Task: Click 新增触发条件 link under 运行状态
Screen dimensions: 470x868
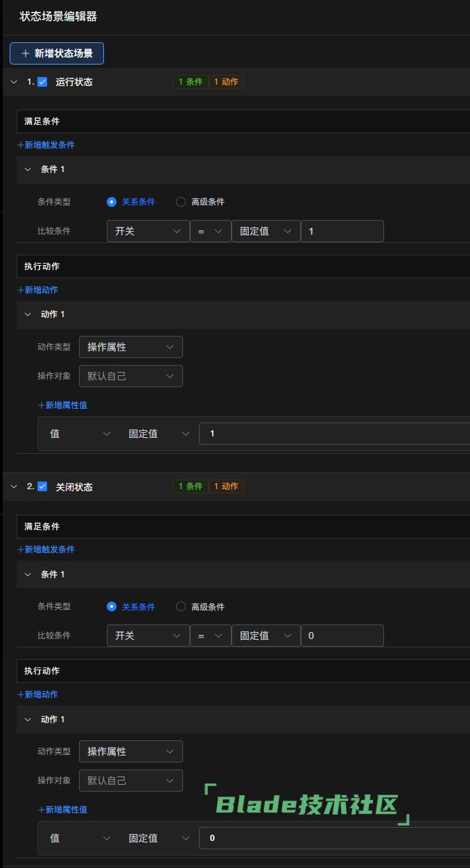Action: click(46, 145)
